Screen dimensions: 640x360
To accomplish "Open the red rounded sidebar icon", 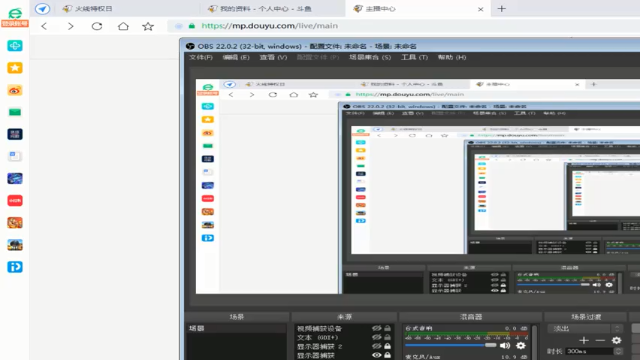I will coord(15,200).
